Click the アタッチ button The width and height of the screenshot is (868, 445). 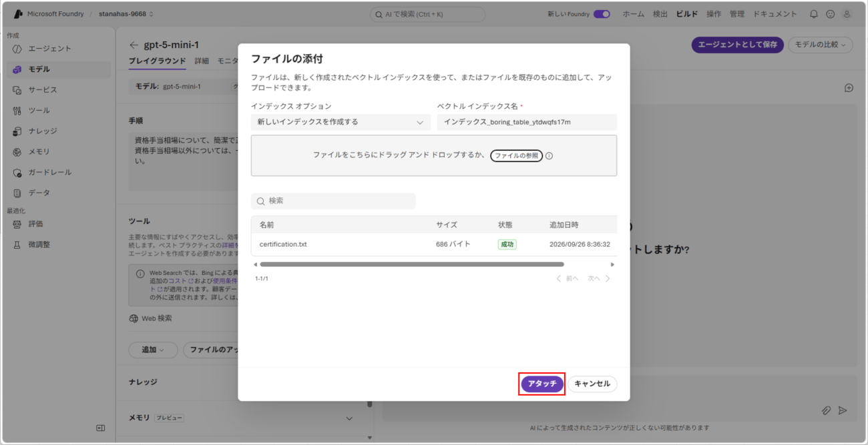click(x=542, y=384)
